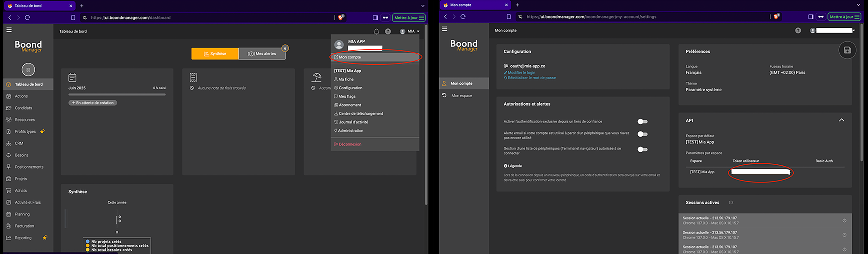Switch to Mes alertes tab
Image resolution: width=868 pixels, height=254 pixels.
(262, 54)
